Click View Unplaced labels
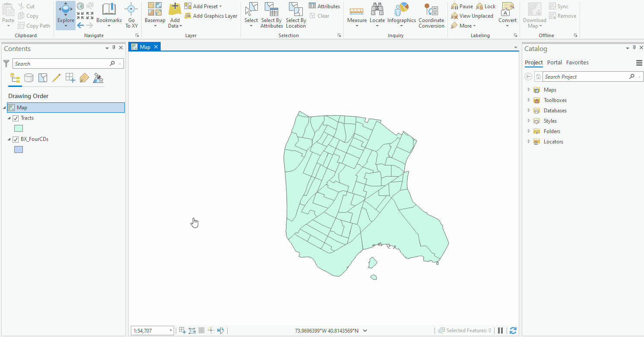Screen dimensions: 644x337 click(x=472, y=16)
